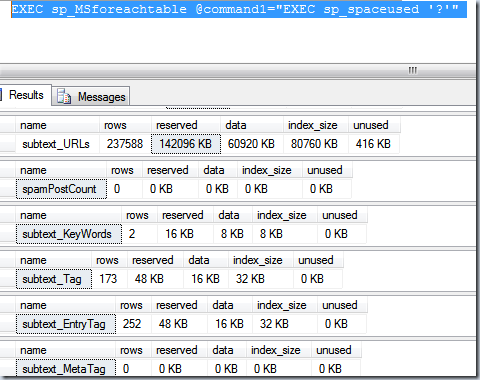Click the subtext_URLs name cell
This screenshot has height=380, width=480.
pos(57,144)
